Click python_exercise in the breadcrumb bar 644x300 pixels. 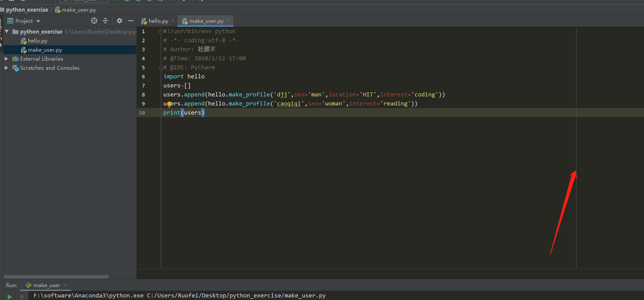coord(27,9)
